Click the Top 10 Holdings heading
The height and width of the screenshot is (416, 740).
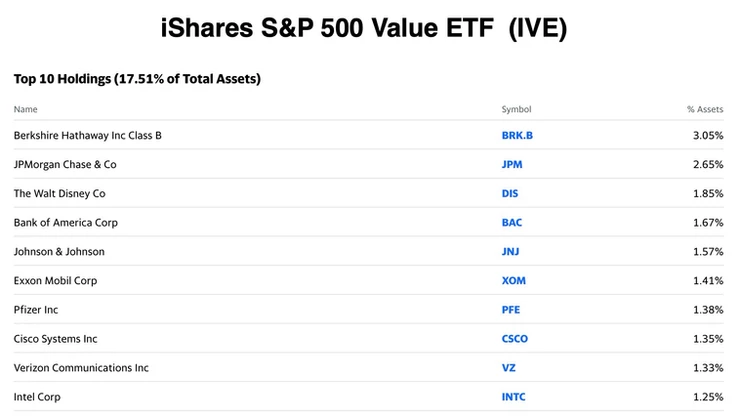pyautogui.click(x=137, y=78)
